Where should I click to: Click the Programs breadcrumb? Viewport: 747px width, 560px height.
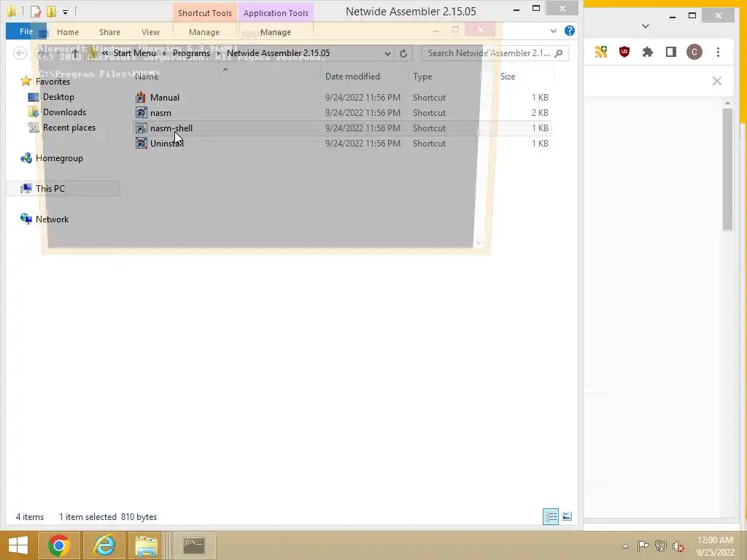pos(191,53)
